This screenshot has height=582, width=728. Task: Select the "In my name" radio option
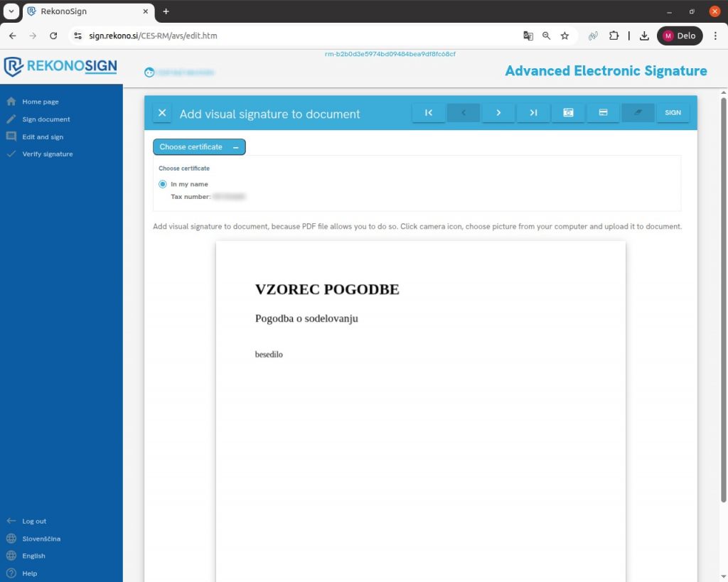click(163, 184)
